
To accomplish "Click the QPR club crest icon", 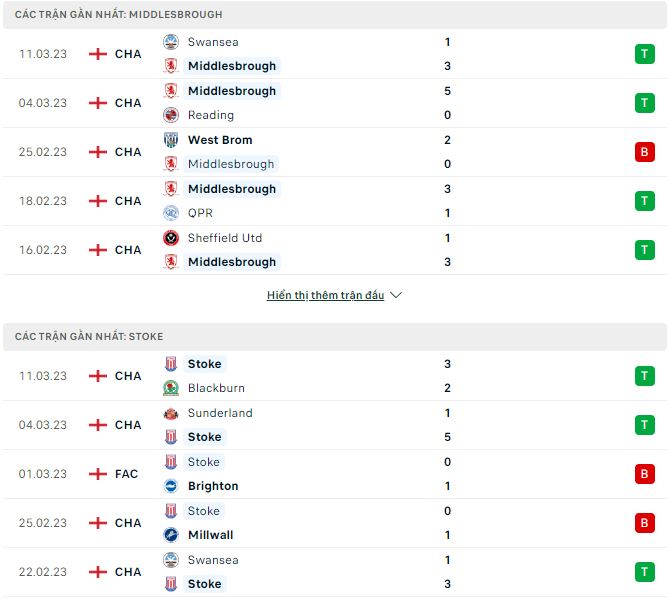I will pos(171,213).
